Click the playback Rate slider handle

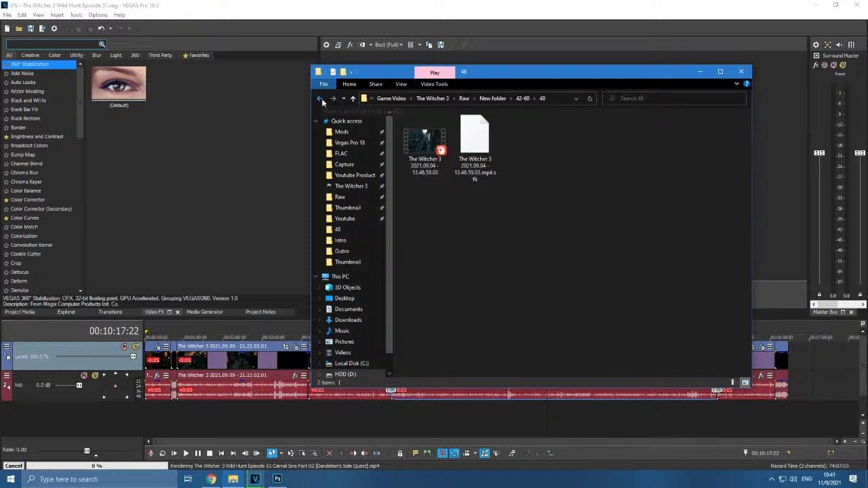pos(87,451)
